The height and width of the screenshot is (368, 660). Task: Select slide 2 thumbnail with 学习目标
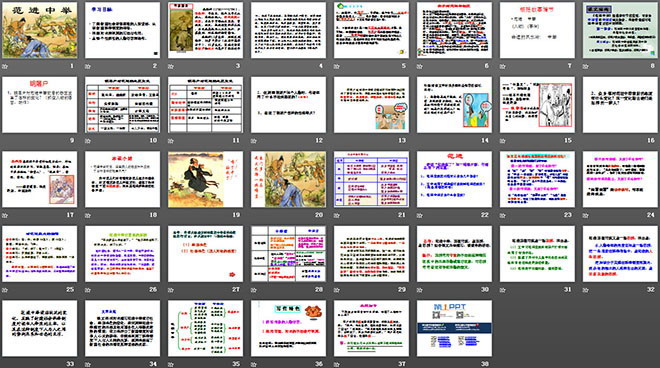coord(122,30)
